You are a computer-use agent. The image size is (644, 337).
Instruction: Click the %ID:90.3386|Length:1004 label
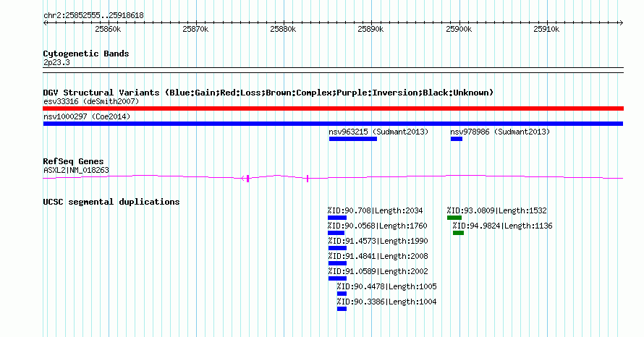tap(387, 302)
